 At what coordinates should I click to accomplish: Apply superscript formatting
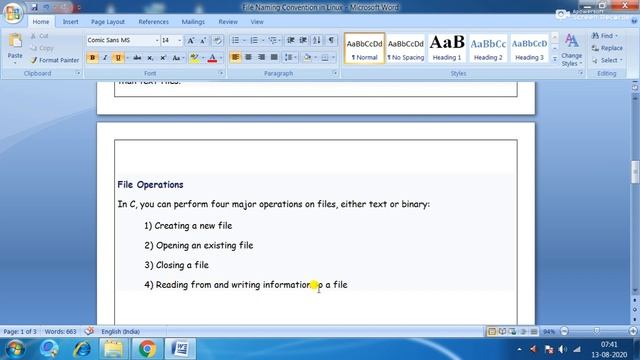tap(162, 58)
